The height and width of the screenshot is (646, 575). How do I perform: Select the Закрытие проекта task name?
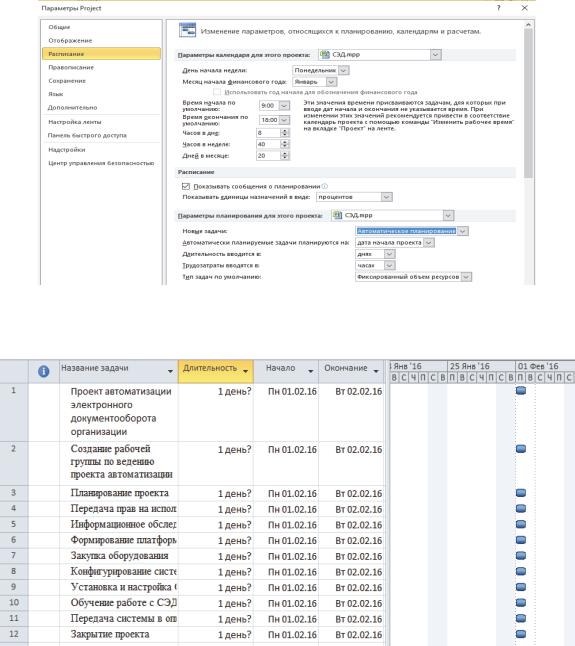[x=110, y=634]
